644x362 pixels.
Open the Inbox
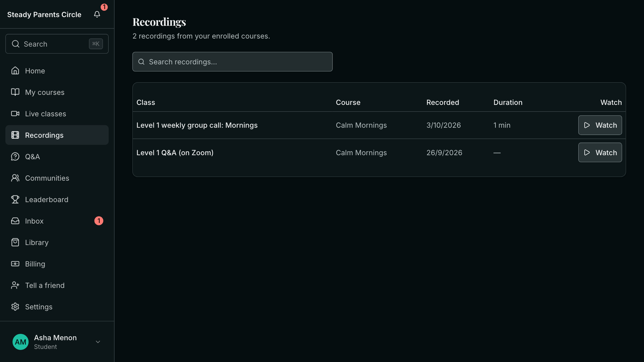point(57,221)
